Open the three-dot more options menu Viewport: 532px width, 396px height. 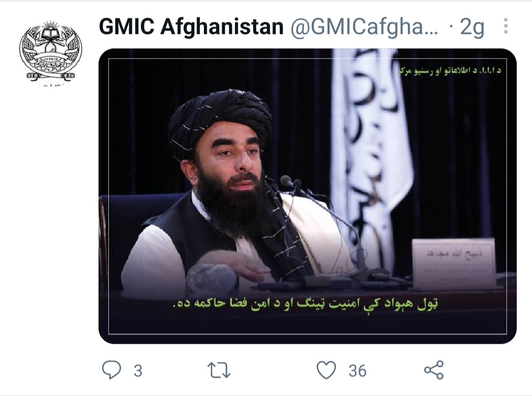(x=506, y=26)
